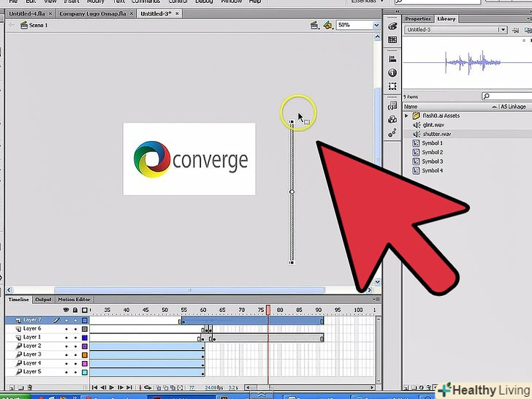The height and width of the screenshot is (399, 532).
Task: Toggle lock dot for Layer 1
Action: (x=75, y=338)
